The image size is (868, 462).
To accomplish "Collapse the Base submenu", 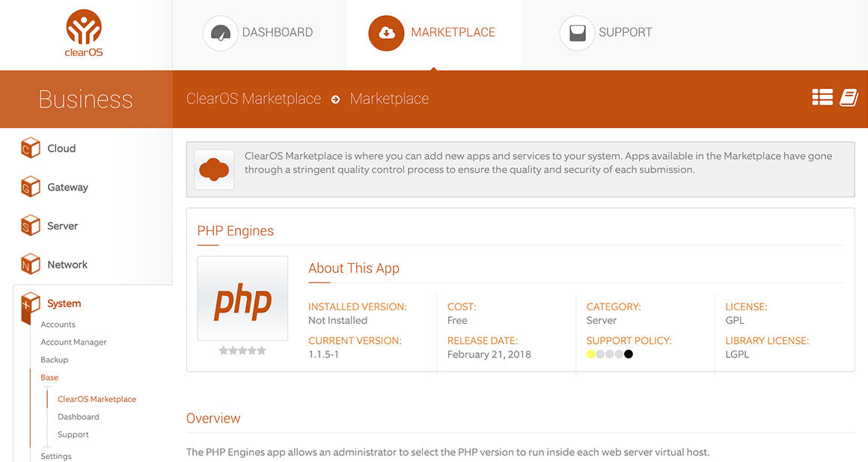I will click(x=49, y=378).
